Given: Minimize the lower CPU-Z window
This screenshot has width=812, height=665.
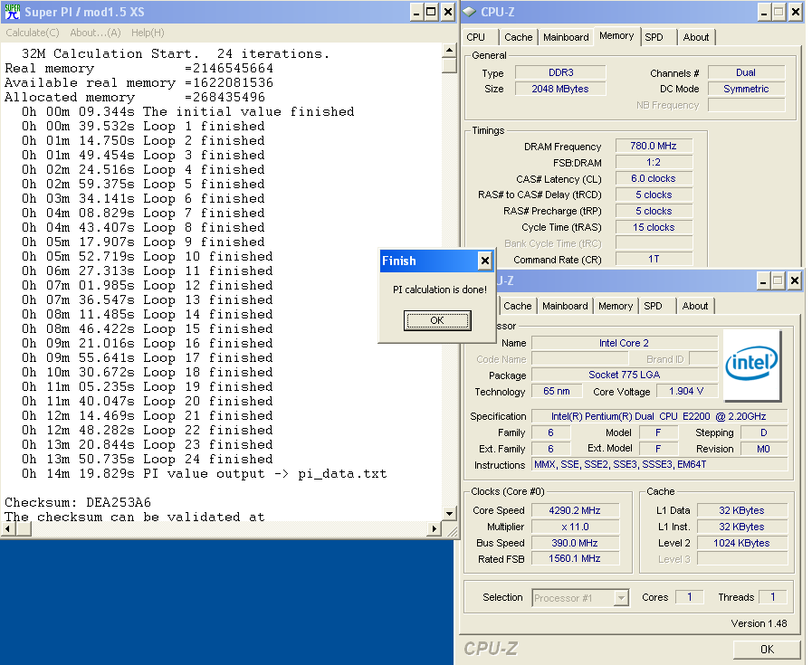Looking at the screenshot, I should 762,281.
